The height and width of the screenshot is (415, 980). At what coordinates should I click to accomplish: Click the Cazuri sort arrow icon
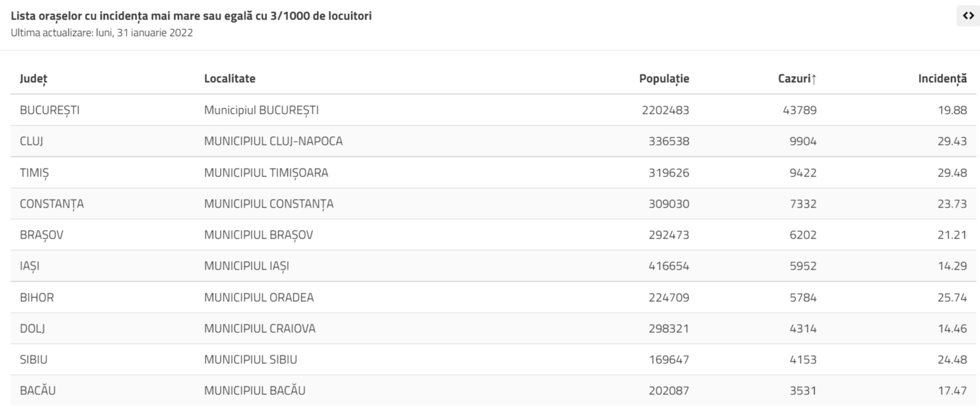point(815,78)
